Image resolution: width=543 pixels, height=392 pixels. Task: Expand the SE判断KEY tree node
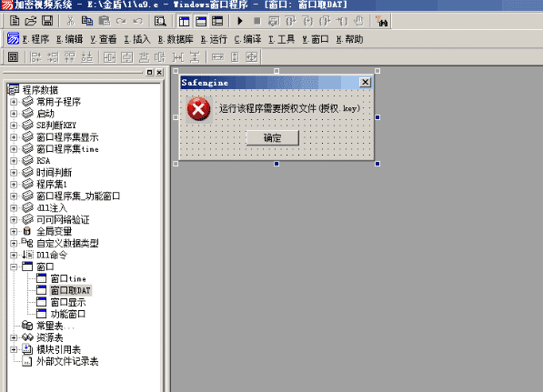[x=14, y=126]
